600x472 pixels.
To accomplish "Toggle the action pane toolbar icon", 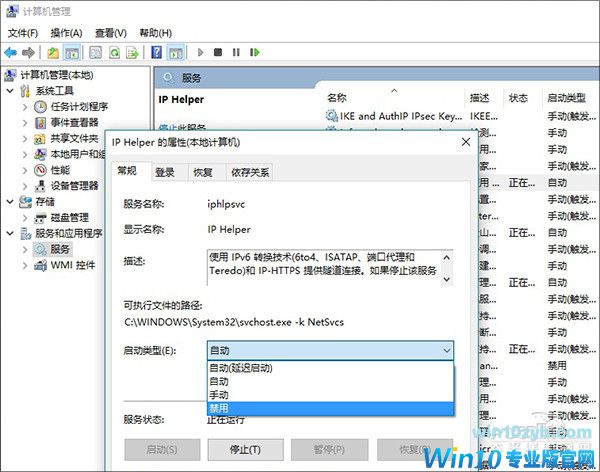I will tap(176, 52).
